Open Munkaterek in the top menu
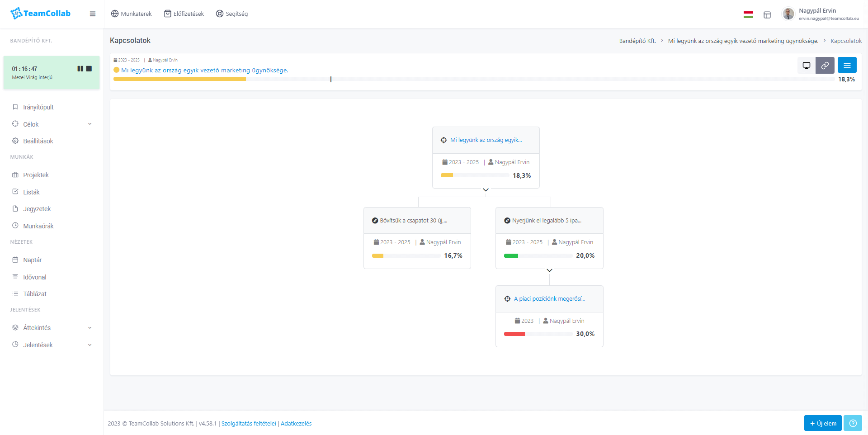The width and height of the screenshot is (868, 435). pos(131,14)
